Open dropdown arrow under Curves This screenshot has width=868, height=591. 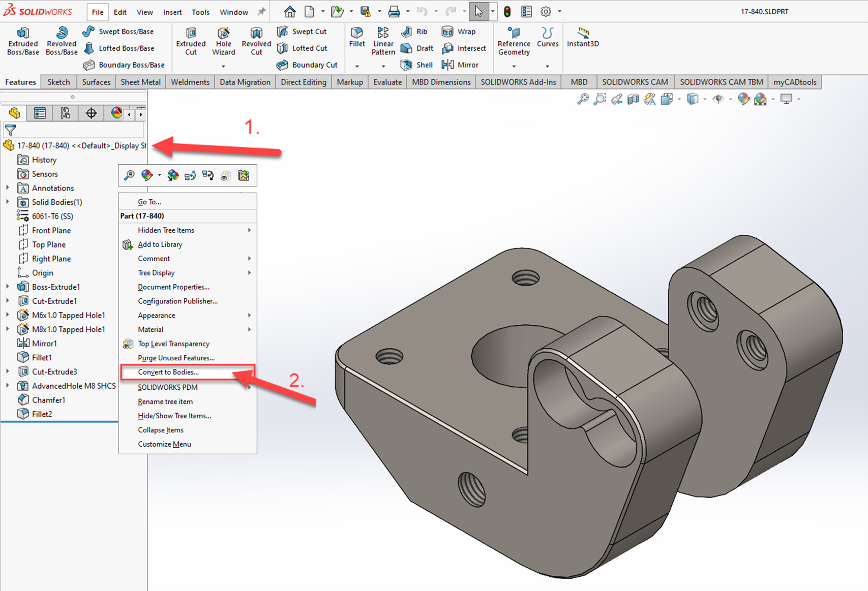pyautogui.click(x=547, y=66)
